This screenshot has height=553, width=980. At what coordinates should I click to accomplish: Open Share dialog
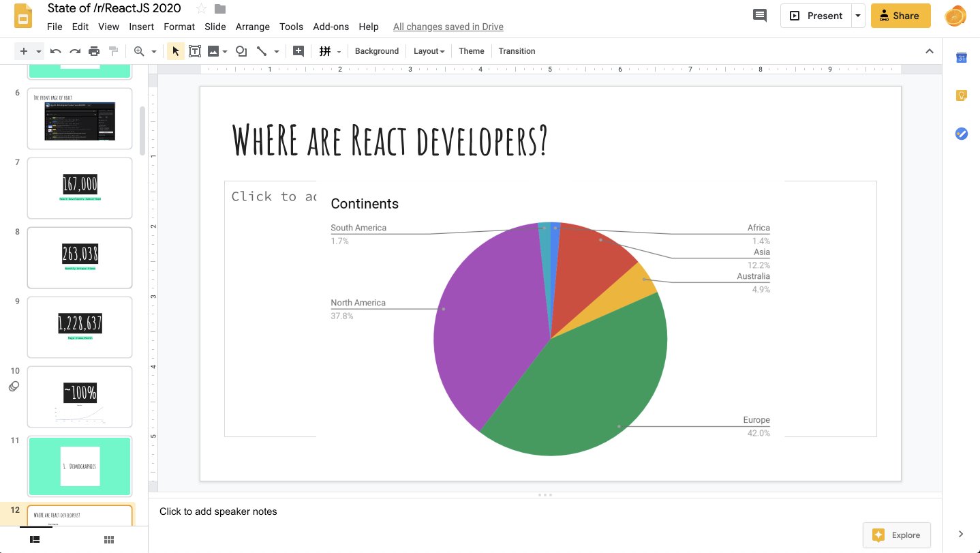tap(900, 16)
